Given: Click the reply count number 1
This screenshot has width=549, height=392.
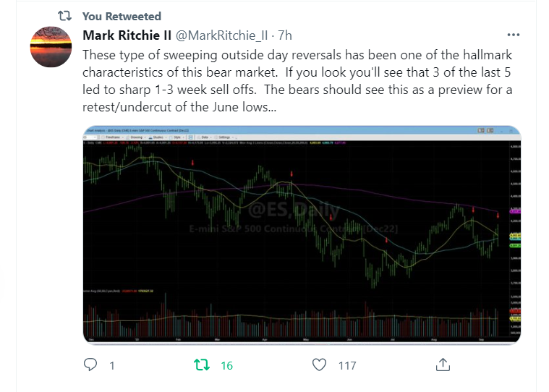Looking at the screenshot, I should [x=112, y=365].
